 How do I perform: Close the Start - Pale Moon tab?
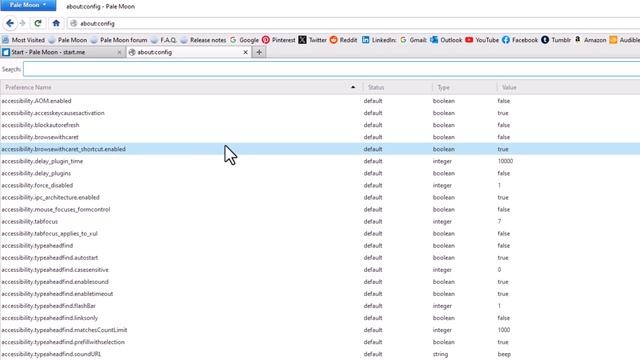[x=119, y=52]
